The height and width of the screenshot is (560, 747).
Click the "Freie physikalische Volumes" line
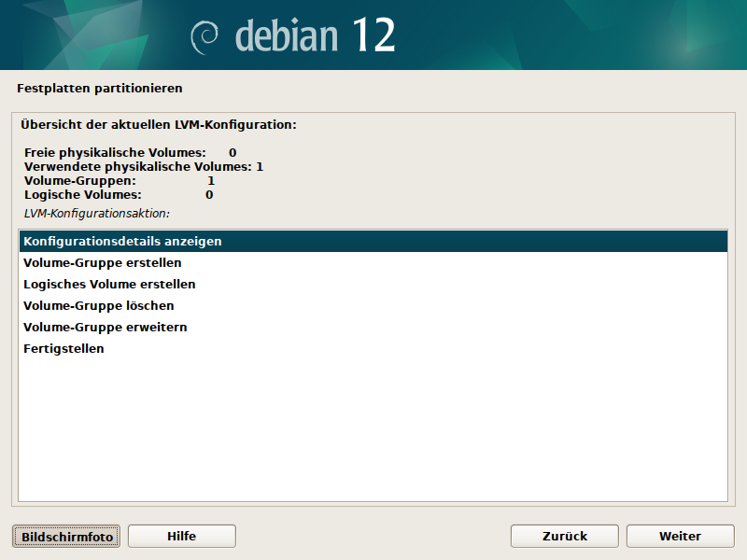coord(130,152)
